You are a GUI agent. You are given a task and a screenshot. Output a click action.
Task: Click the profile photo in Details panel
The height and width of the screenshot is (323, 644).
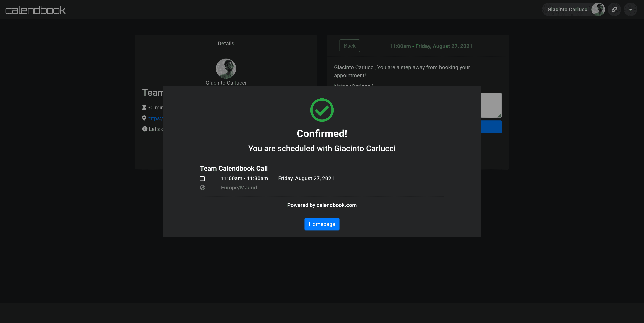point(226,68)
